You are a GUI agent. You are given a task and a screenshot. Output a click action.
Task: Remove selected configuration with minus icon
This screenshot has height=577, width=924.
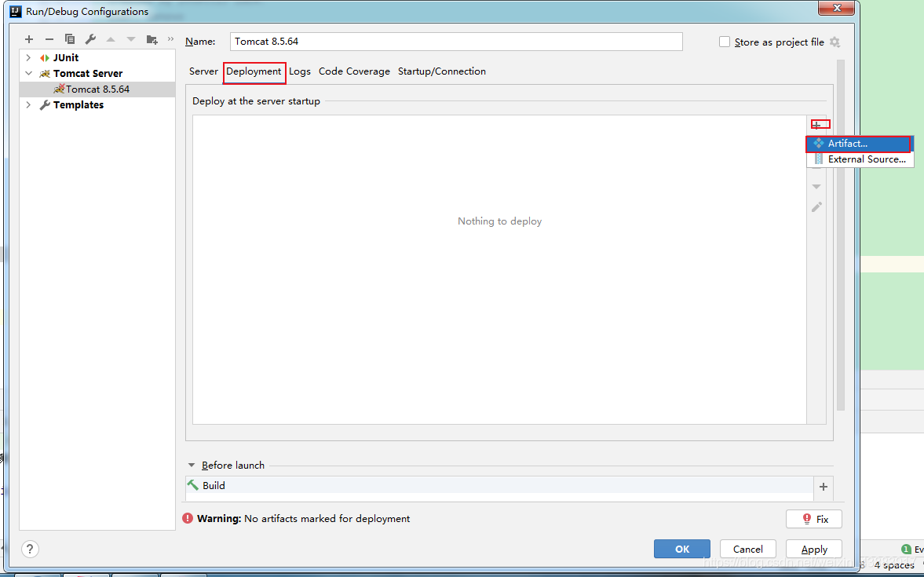(49, 39)
